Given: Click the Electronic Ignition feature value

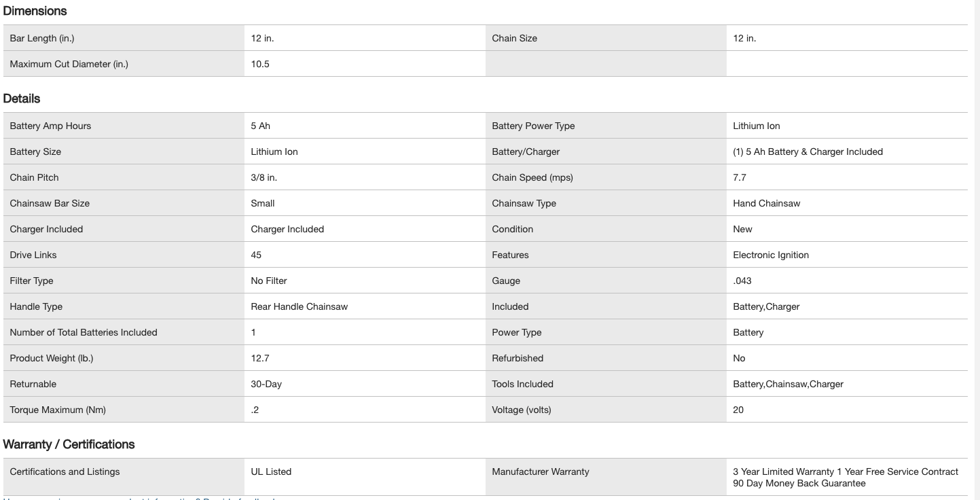Looking at the screenshot, I should (x=771, y=255).
